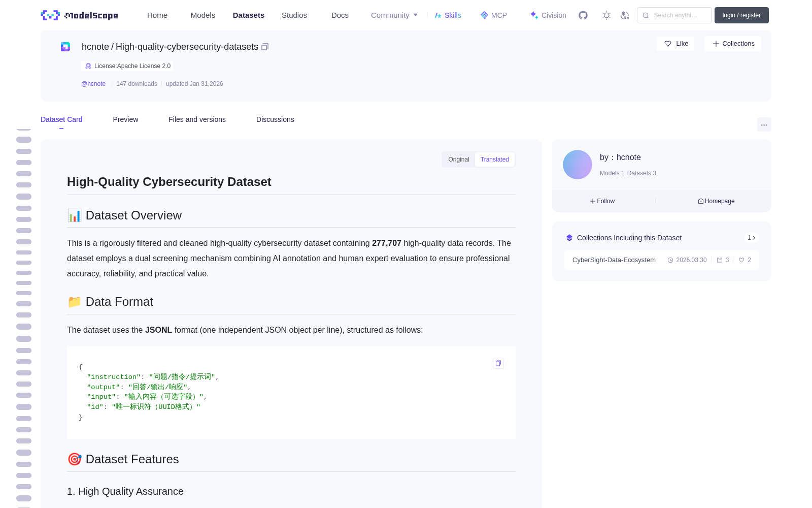Click the Dataset Features heading

[123, 459]
